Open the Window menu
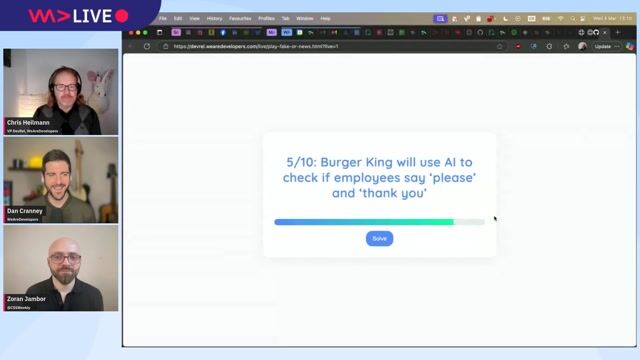The image size is (640, 360). (x=304, y=19)
